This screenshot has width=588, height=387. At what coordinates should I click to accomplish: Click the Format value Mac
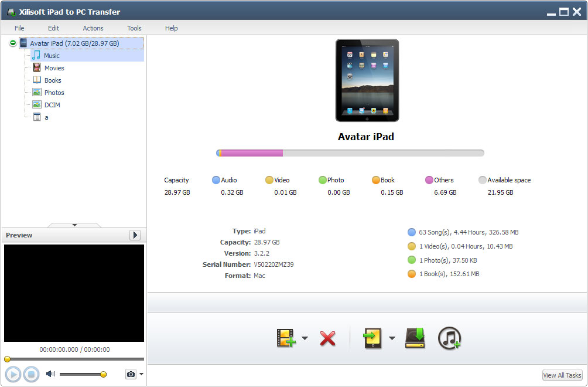[259, 276]
